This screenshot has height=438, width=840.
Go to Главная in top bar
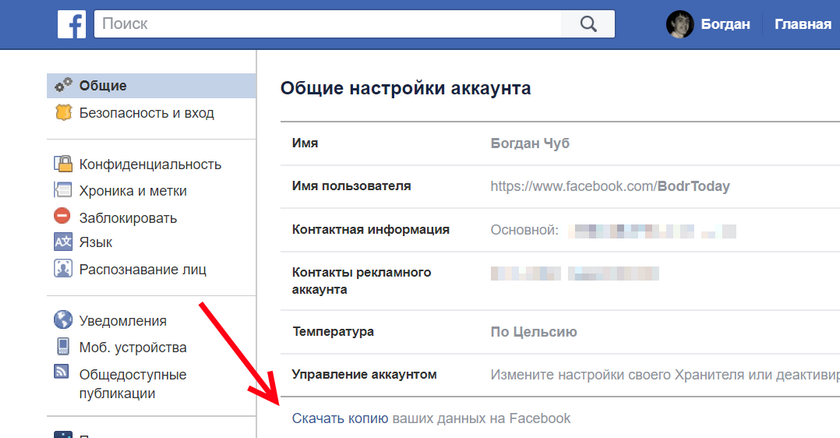tap(802, 24)
